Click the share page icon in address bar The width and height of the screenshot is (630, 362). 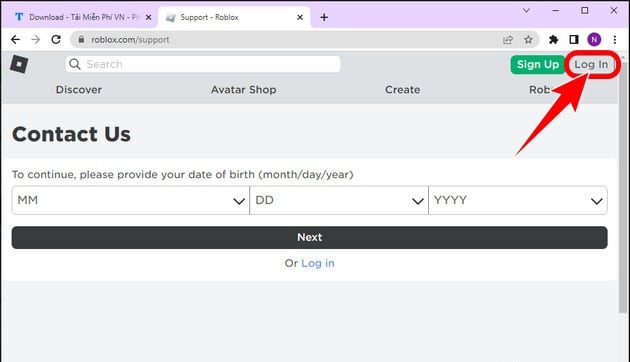[508, 39]
